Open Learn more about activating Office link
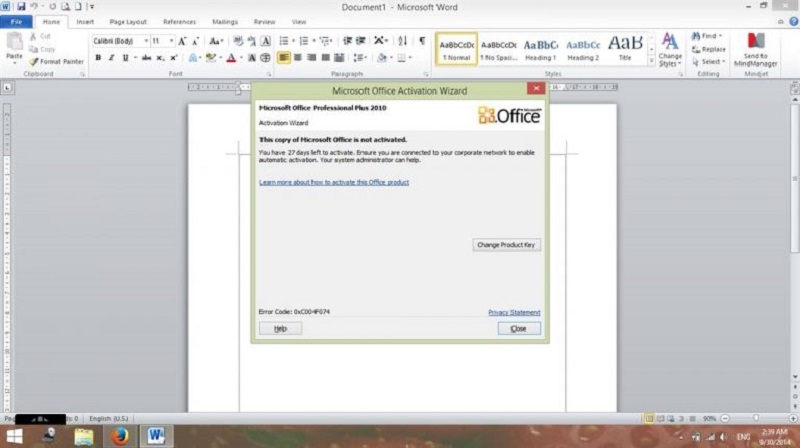The image size is (800, 448). click(334, 182)
